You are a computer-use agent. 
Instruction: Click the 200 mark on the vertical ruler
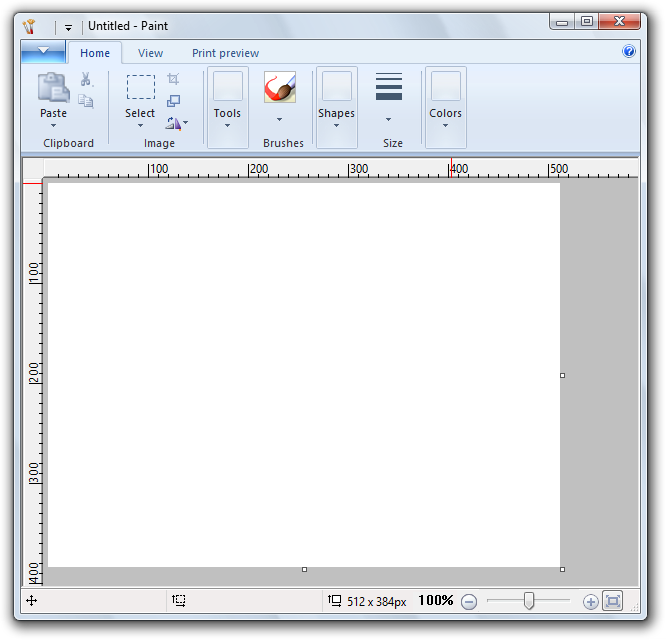[34, 372]
